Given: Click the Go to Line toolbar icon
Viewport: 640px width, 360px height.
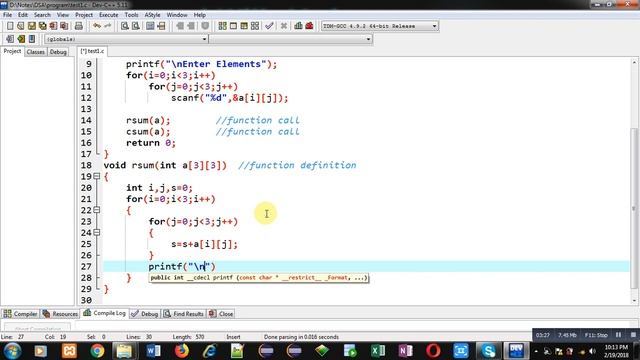Looking at the screenshot, I should coord(161,26).
